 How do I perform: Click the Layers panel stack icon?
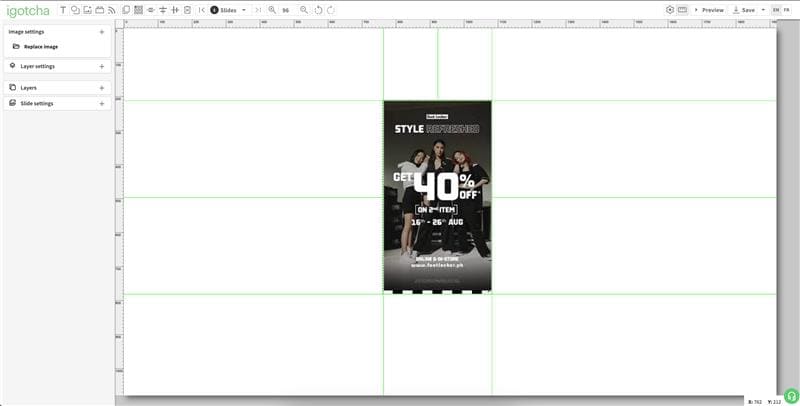[x=13, y=88]
